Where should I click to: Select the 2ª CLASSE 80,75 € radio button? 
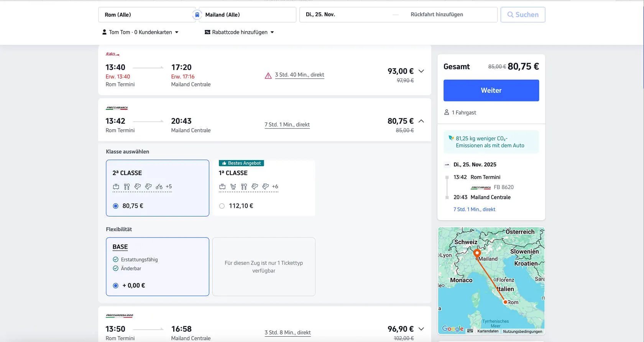[x=115, y=206]
